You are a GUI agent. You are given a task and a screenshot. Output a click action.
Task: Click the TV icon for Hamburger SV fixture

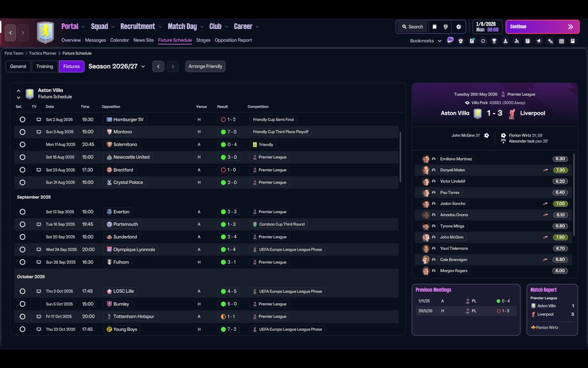pyautogui.click(x=39, y=120)
